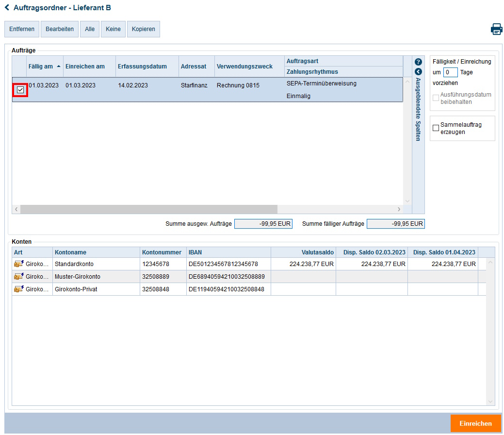Click the Auftragsart column header
This screenshot has height=435, width=504.
pyautogui.click(x=343, y=61)
